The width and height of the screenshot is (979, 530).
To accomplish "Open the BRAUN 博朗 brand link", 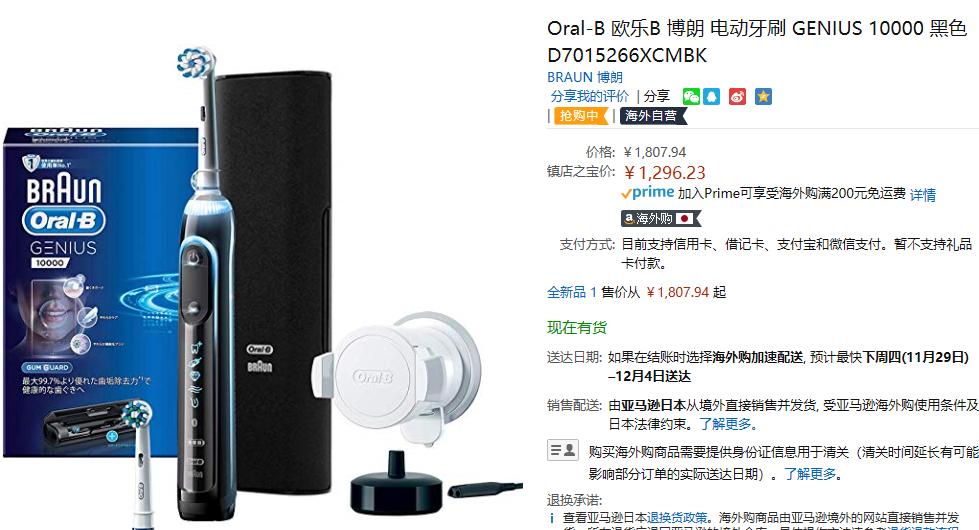I will [x=585, y=77].
